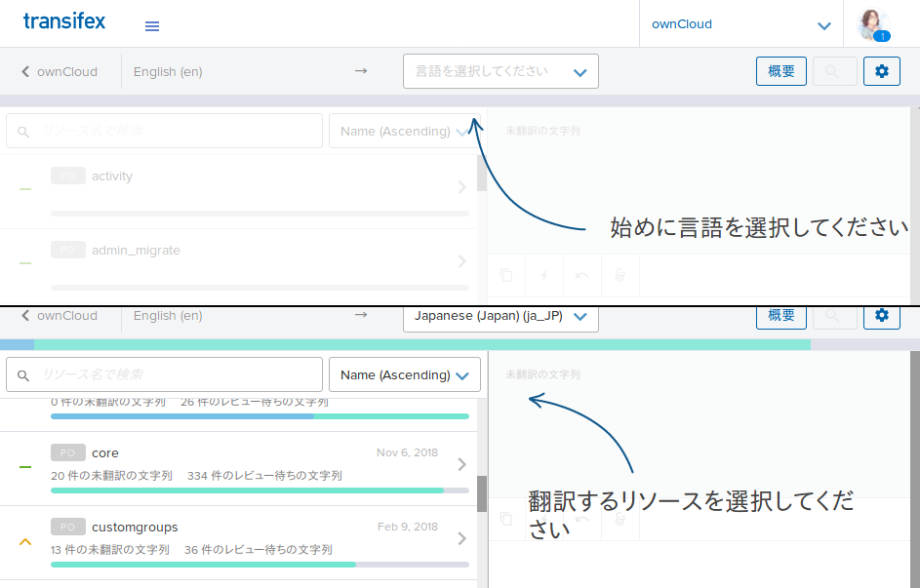920x588 pixels.
Task: Open the lower settings gear button
Action: (x=881, y=317)
